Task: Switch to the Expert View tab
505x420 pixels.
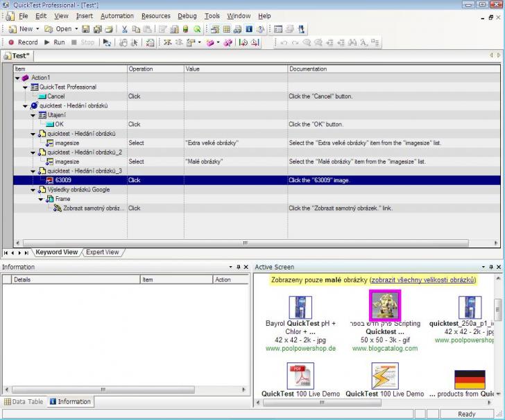Action: click(x=102, y=252)
